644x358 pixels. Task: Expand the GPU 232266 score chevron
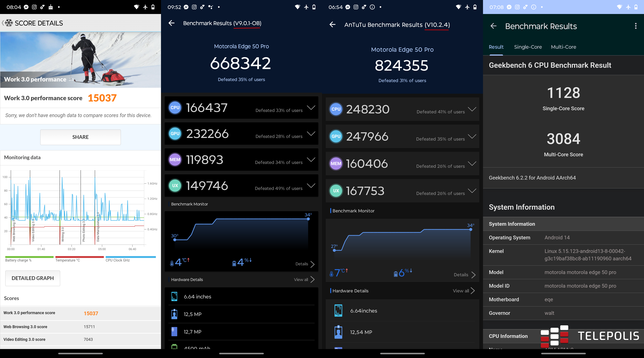(311, 133)
